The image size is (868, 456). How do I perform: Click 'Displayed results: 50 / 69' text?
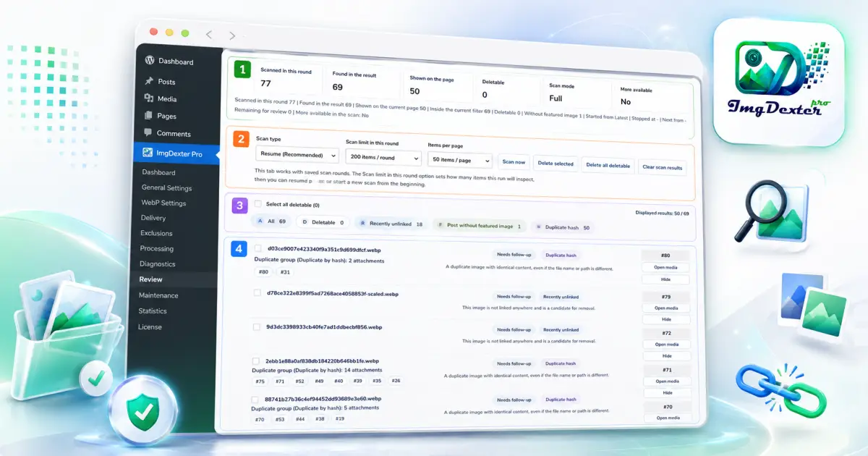tap(661, 214)
